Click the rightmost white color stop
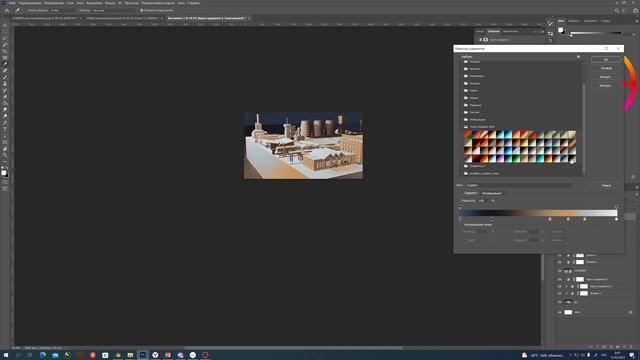 point(616,219)
